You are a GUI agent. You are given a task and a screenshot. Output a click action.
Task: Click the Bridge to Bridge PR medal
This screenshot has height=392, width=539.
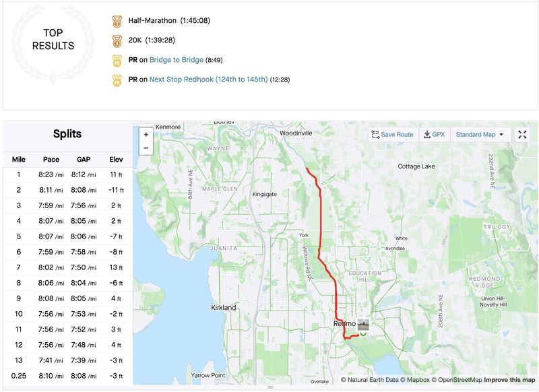pyautogui.click(x=117, y=60)
